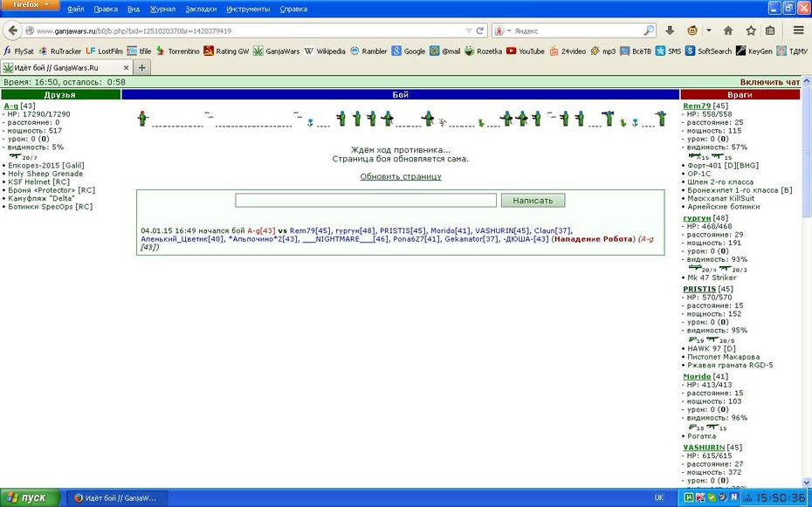The height and width of the screenshot is (507, 812).
Task: Bookmark this page with the star icon
Action: pyautogui.click(x=750, y=31)
